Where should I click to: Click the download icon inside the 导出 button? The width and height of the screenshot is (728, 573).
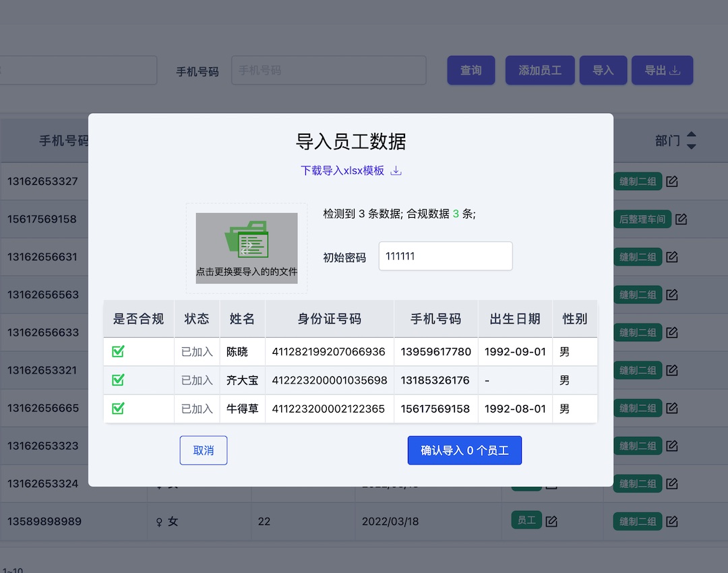[x=676, y=70]
